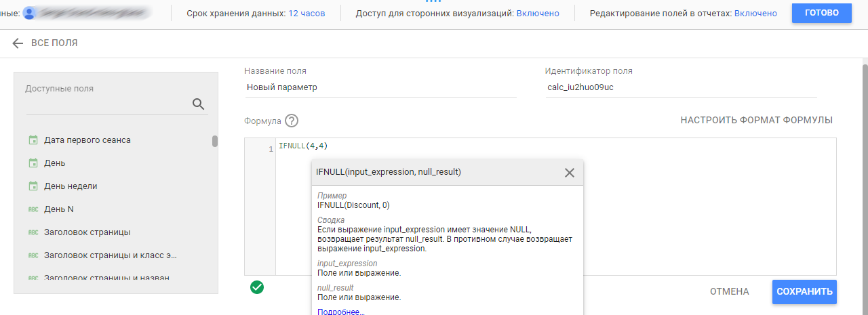The width and height of the screenshot is (868, 315).
Task: Click the back arrow next to ВСЕ ПОЛЯ
Action: (x=18, y=43)
